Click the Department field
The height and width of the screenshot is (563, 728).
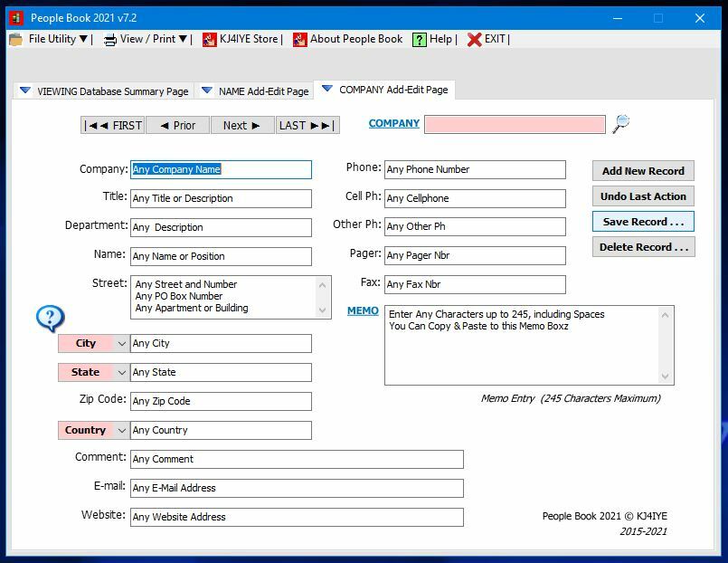[221, 227]
